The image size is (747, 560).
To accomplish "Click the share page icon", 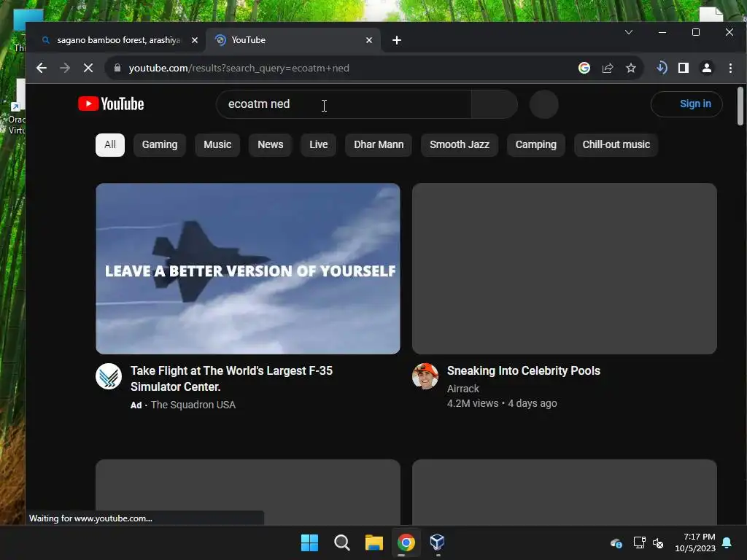I will point(608,68).
